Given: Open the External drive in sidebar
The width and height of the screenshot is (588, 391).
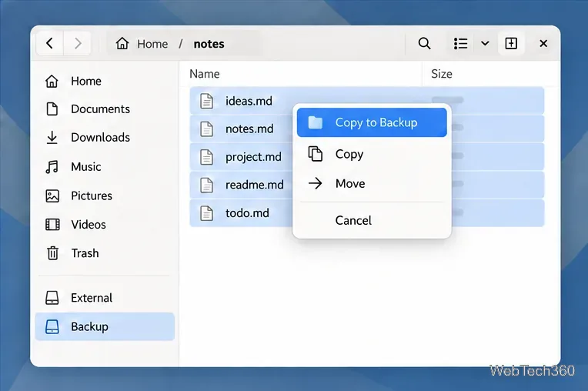Looking at the screenshot, I should click(105, 298).
